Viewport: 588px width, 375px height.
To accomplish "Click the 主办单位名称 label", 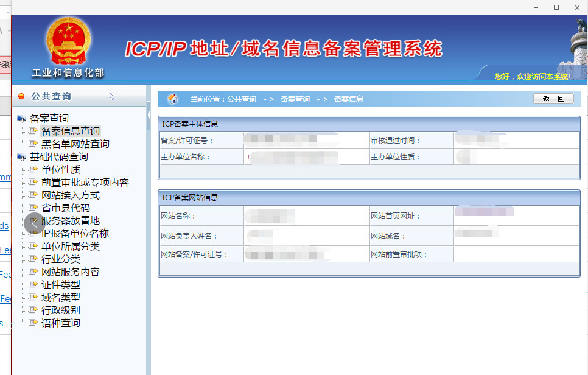I will tap(185, 157).
